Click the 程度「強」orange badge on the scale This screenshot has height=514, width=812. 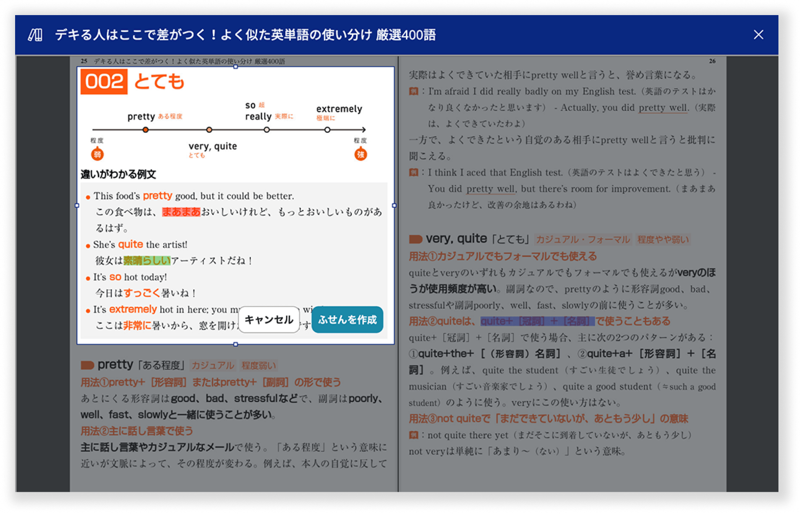click(360, 154)
